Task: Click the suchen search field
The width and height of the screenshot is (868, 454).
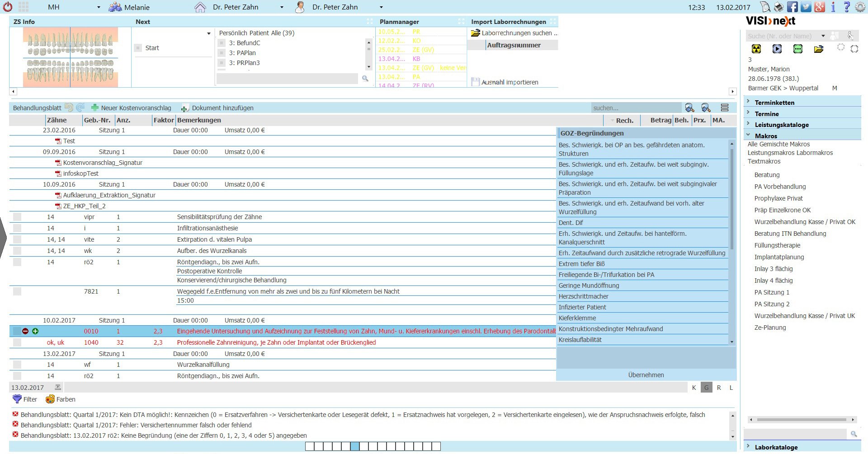Action: (x=635, y=108)
